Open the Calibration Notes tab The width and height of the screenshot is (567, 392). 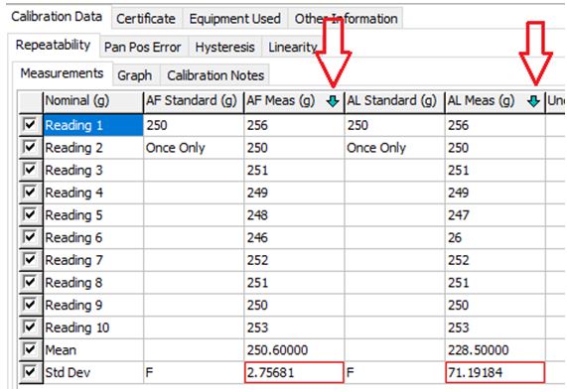click(x=215, y=75)
